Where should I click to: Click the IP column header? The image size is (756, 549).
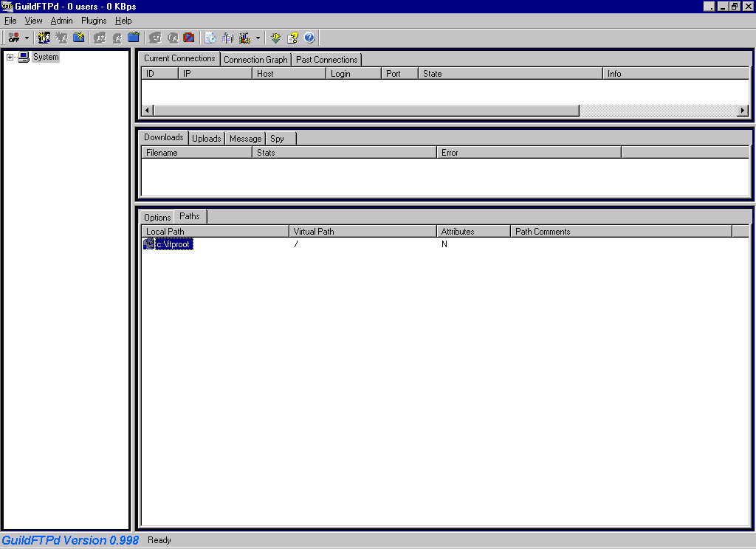point(215,73)
